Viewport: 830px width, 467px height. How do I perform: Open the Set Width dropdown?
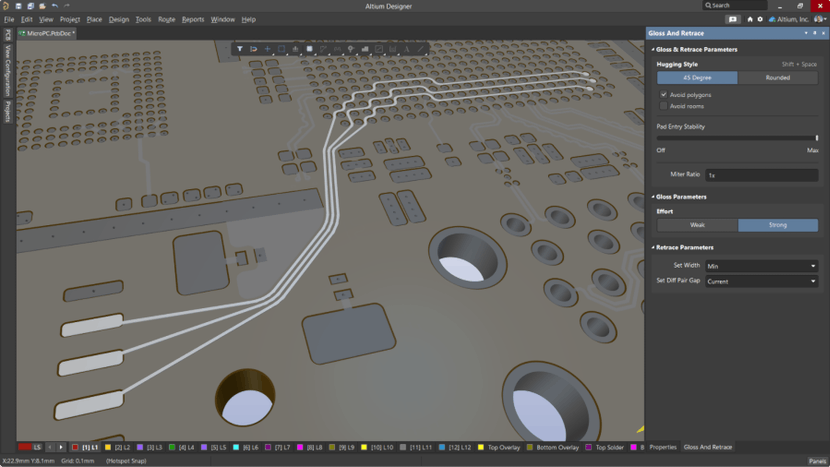761,266
